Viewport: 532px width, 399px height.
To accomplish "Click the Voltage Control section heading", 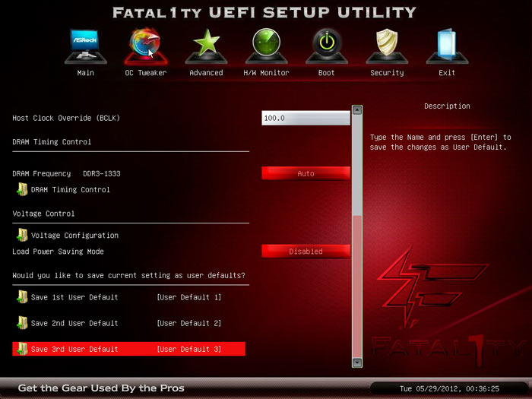I will click(43, 214).
